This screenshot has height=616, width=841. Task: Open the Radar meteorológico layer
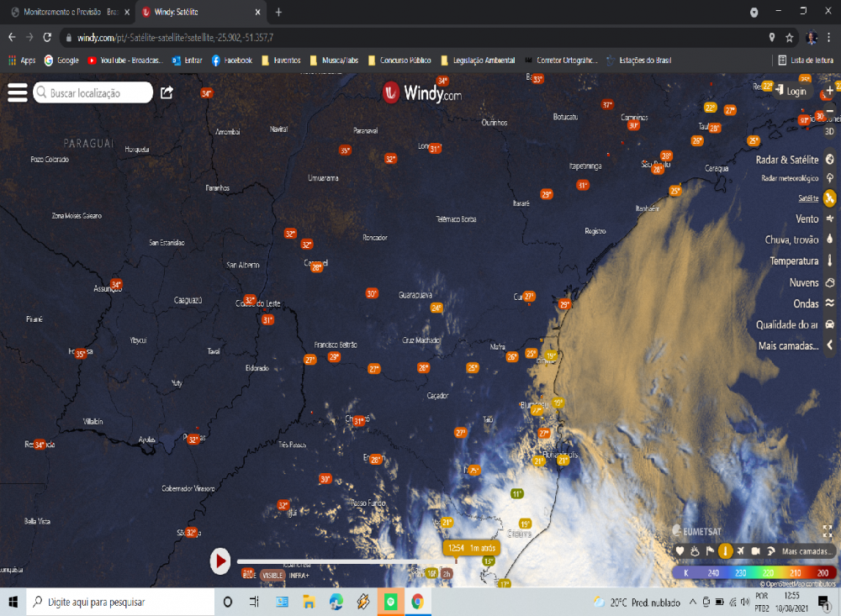click(x=829, y=178)
